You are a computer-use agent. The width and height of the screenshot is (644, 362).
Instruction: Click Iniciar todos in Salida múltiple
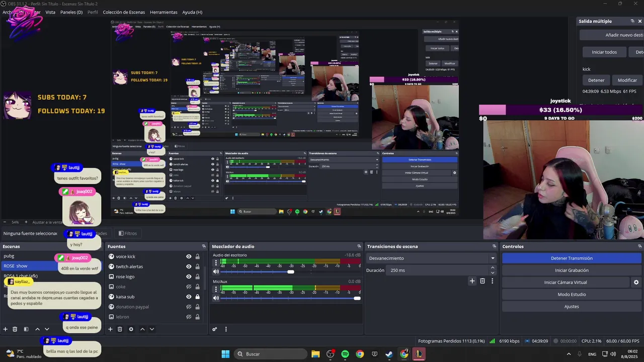[x=604, y=52]
